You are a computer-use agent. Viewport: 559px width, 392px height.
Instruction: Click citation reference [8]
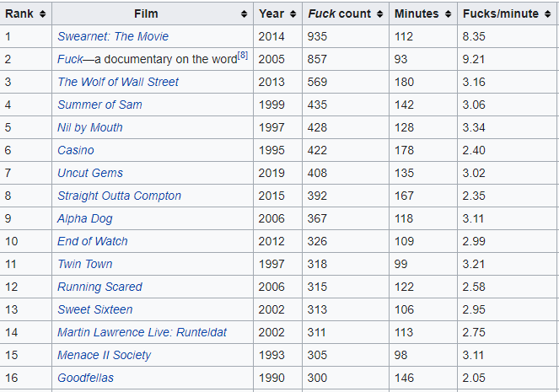click(243, 56)
